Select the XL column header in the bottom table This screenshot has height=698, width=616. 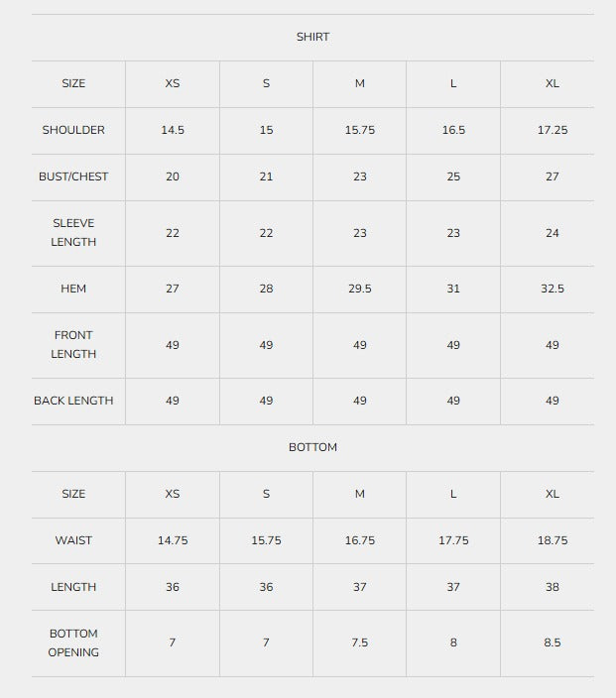click(553, 494)
